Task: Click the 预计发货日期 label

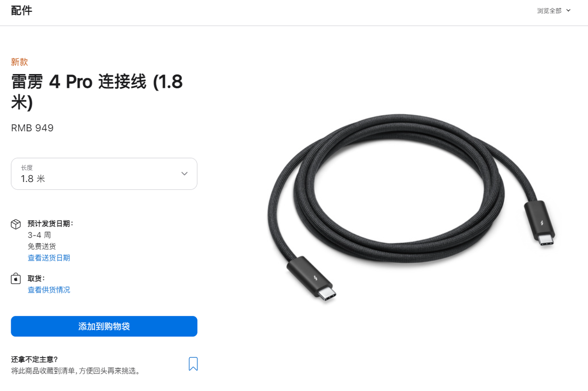Action: click(50, 223)
